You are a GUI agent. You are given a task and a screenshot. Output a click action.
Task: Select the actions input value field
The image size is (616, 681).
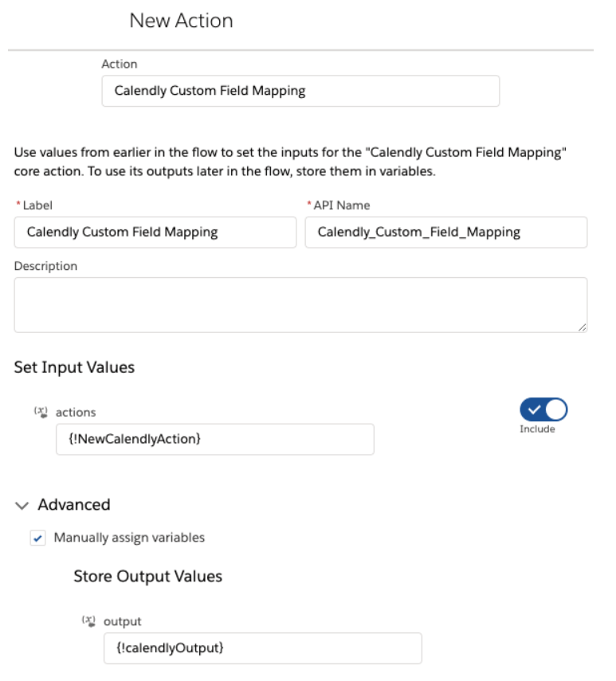[x=215, y=439]
